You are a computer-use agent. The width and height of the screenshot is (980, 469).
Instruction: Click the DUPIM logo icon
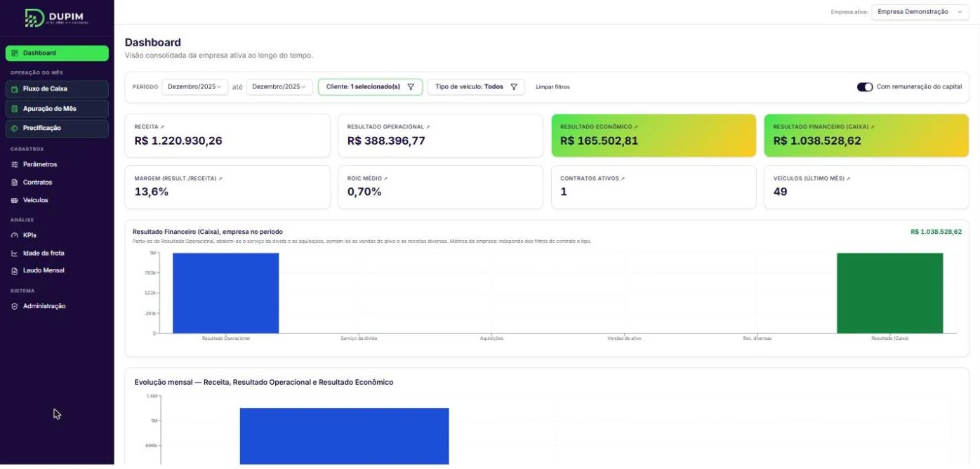pos(34,18)
